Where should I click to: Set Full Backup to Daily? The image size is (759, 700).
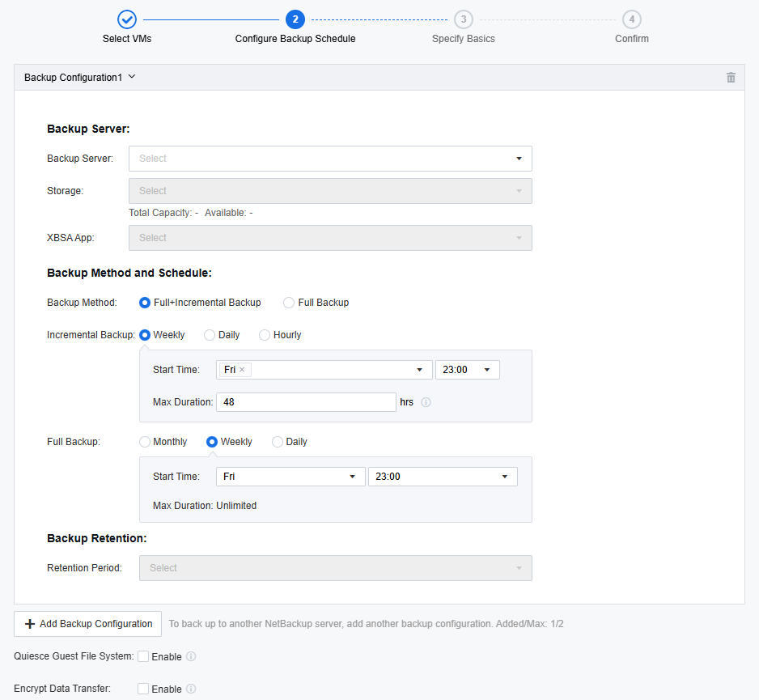(277, 442)
